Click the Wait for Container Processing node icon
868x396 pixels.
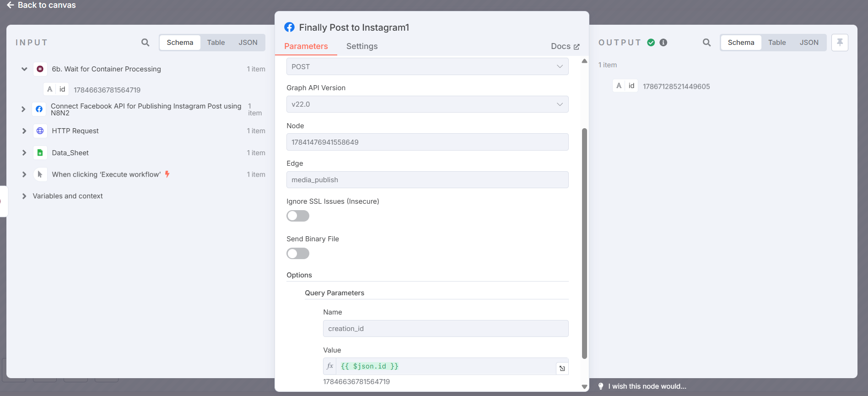[x=40, y=69]
